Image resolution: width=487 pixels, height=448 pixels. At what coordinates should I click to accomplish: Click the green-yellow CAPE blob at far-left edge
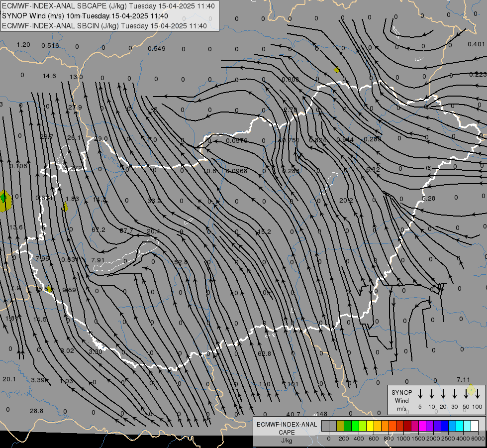coord(4,201)
